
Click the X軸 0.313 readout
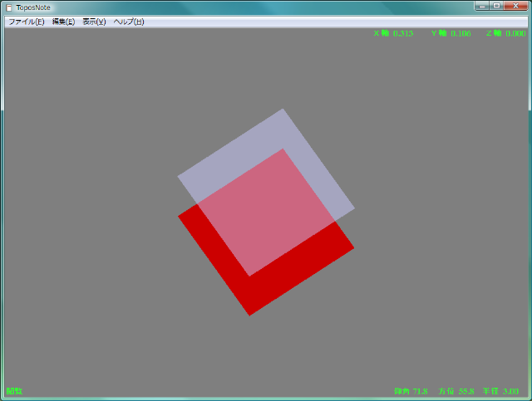coord(393,33)
